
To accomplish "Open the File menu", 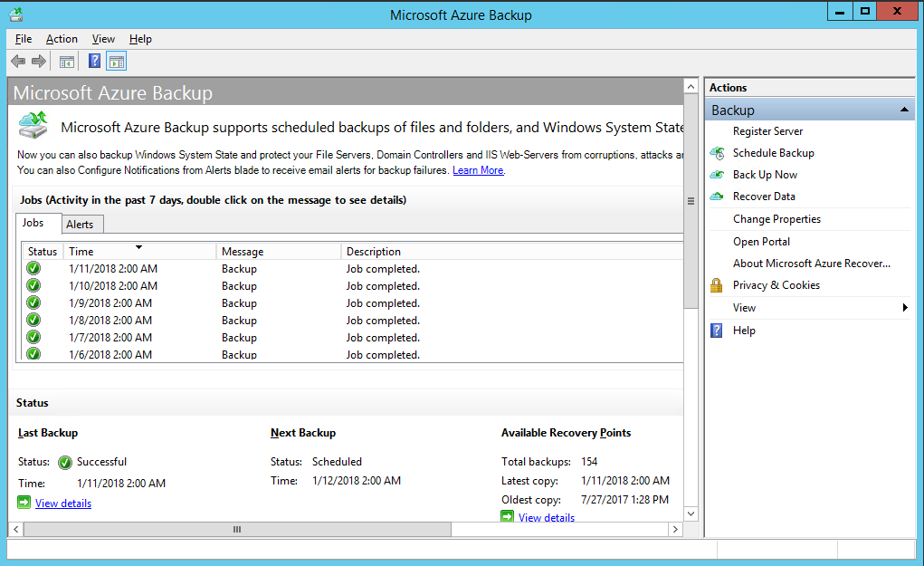I will click(24, 39).
